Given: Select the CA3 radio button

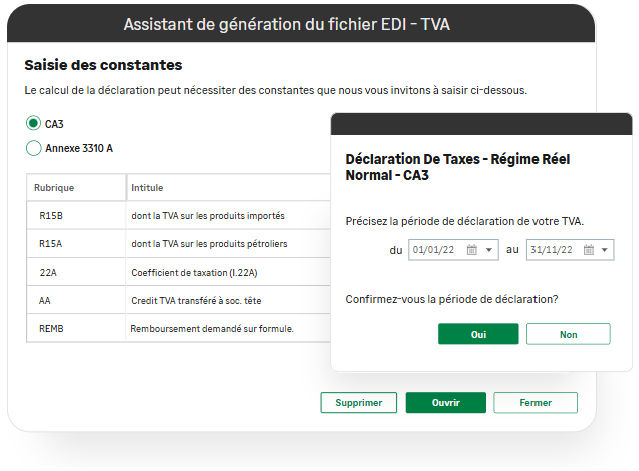Looking at the screenshot, I should (34, 123).
